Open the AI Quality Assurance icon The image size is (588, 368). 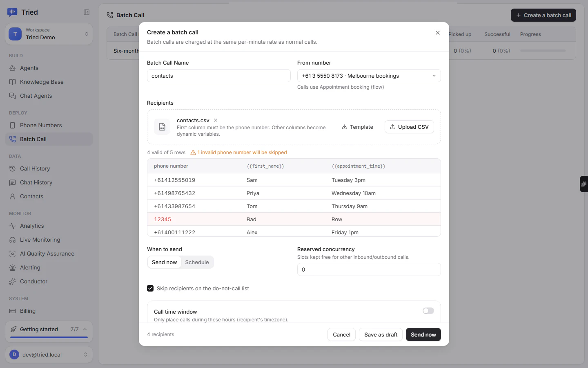13,254
